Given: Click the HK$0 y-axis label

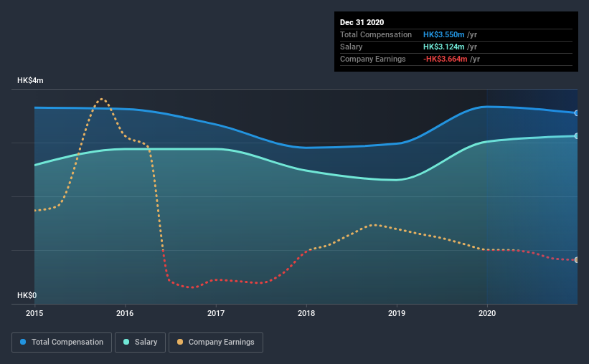Looking at the screenshot, I should coord(27,295).
